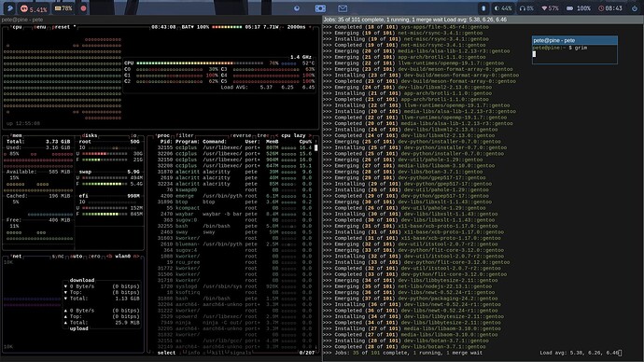
Task: Click the red record dot in waybar
Action: [83, 8]
